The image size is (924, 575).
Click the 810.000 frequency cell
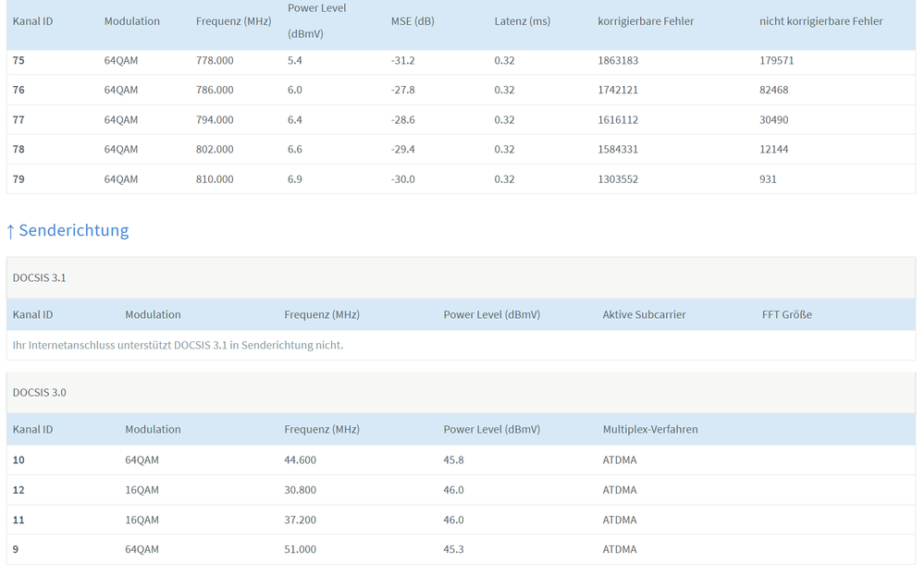pyautogui.click(x=215, y=179)
